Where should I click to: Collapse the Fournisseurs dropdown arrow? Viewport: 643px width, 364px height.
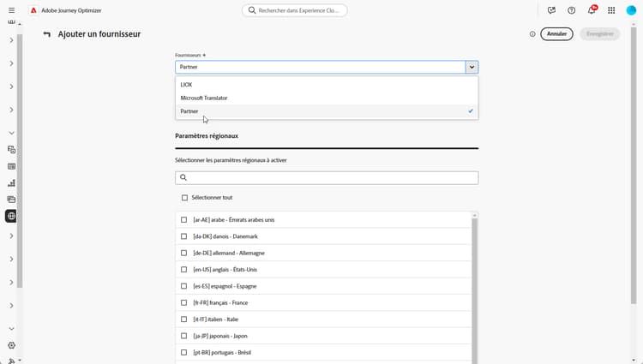tap(472, 67)
